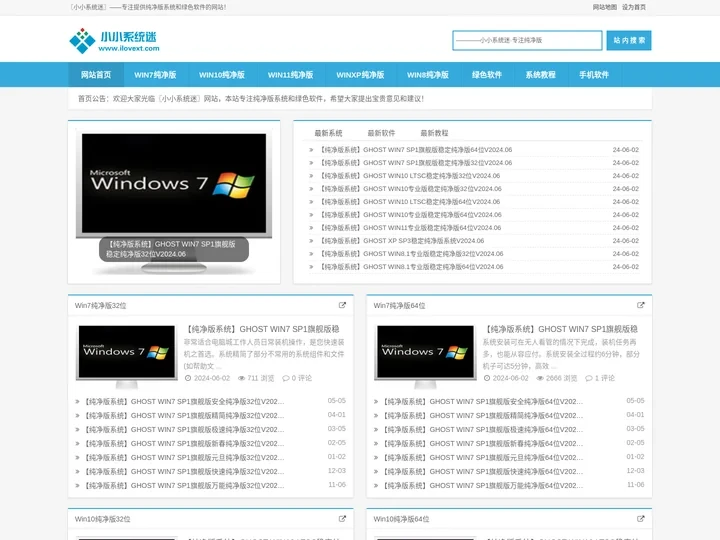Switch to the 最新系统 tab

(328, 133)
